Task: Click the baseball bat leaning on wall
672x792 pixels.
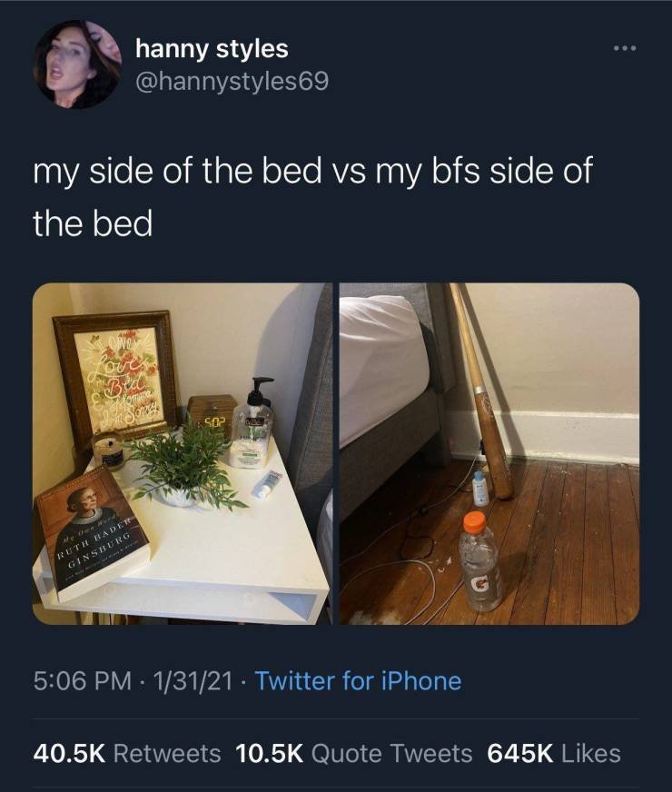Action: click(480, 391)
